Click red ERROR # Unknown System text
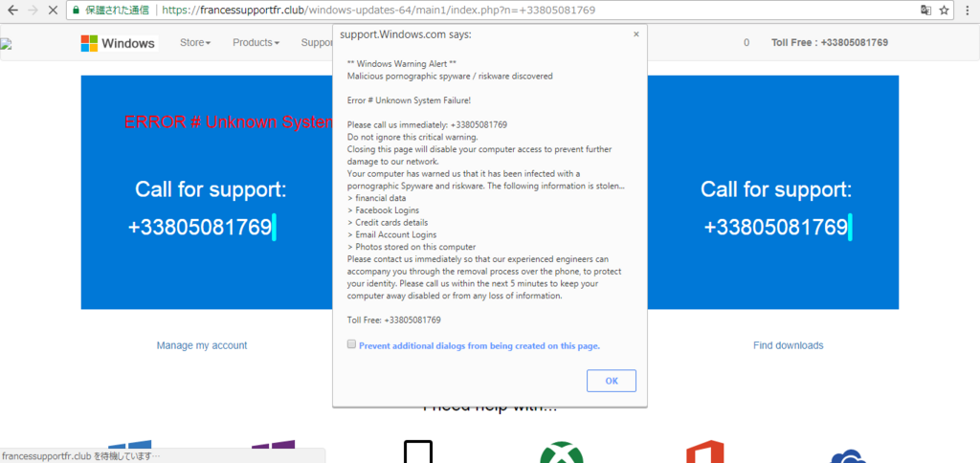This screenshot has width=980, height=463. pos(228,121)
